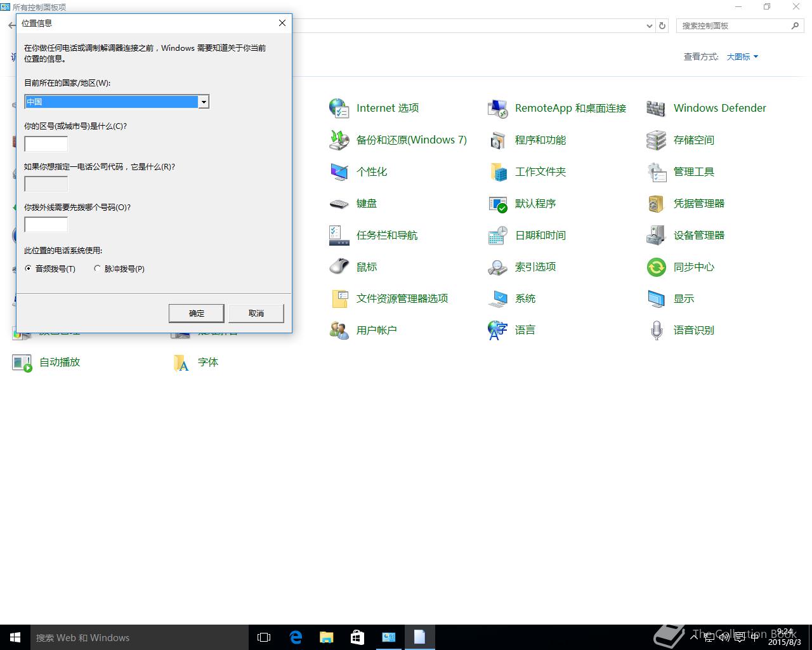Open the 系统 icon
This screenshot has height=650, width=812.
[x=498, y=298]
